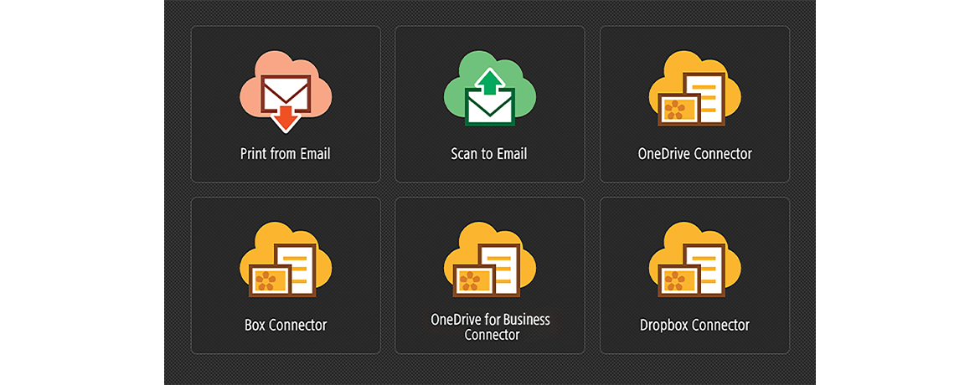Activate the Dropbox Connector tile
This screenshot has width=980, height=385.
695,275
